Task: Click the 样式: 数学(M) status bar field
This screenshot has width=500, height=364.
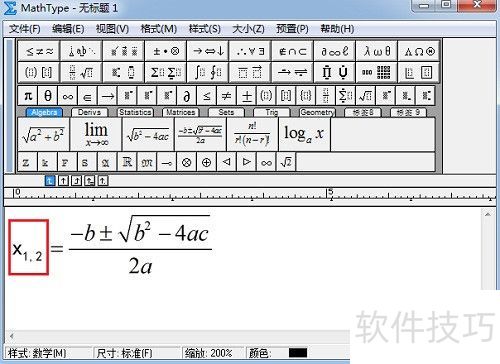Action: pyautogui.click(x=48, y=353)
